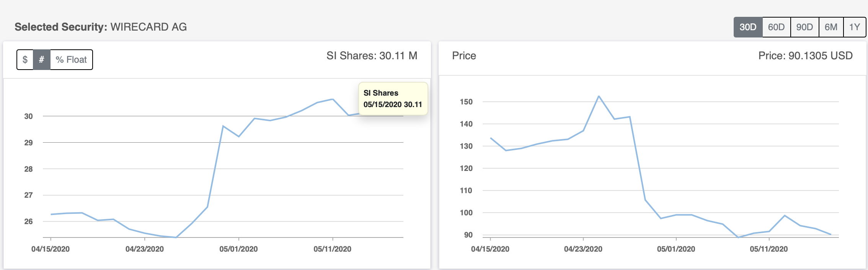868x270 pixels.
Task: Click the Selected Security: WIRECARD AG heading
Action: [101, 27]
